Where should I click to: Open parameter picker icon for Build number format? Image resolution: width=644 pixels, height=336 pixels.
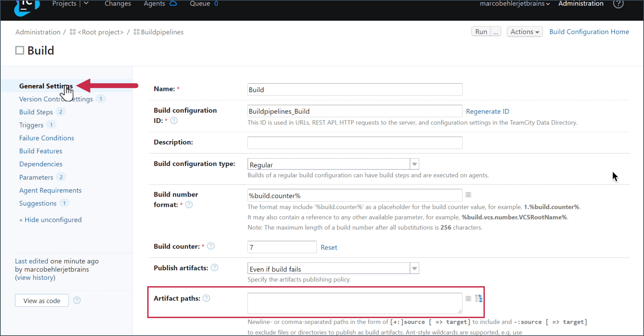[x=468, y=195]
